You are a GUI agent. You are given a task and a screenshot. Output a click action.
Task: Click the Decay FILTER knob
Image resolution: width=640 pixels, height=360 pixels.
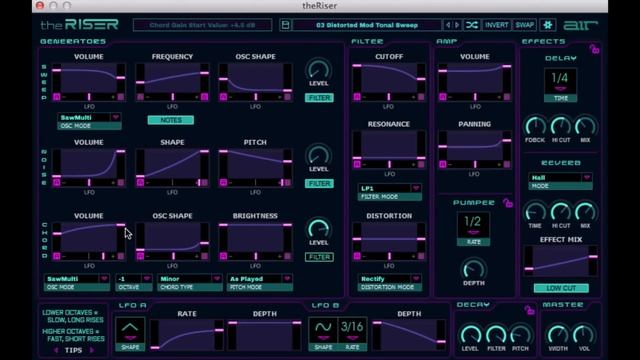[x=496, y=334]
